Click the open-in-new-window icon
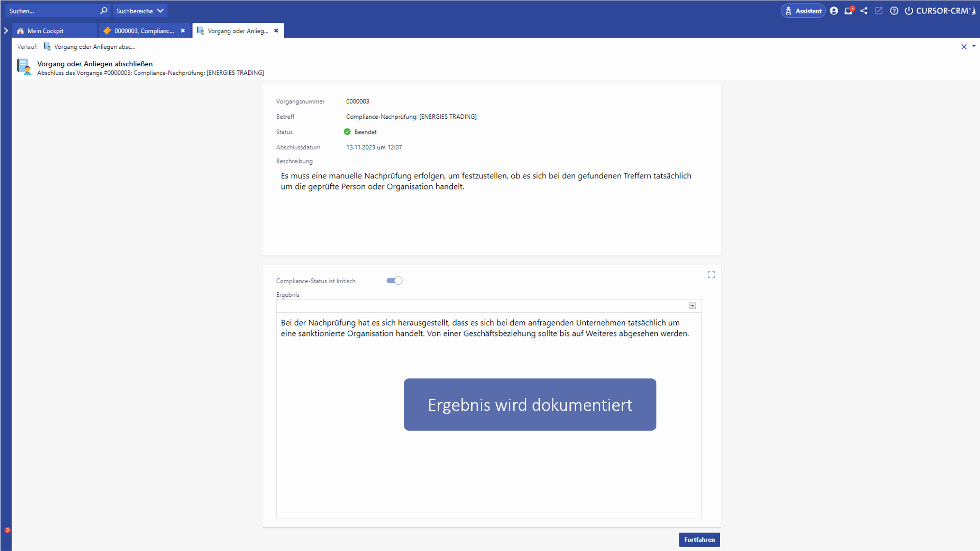 [x=879, y=11]
